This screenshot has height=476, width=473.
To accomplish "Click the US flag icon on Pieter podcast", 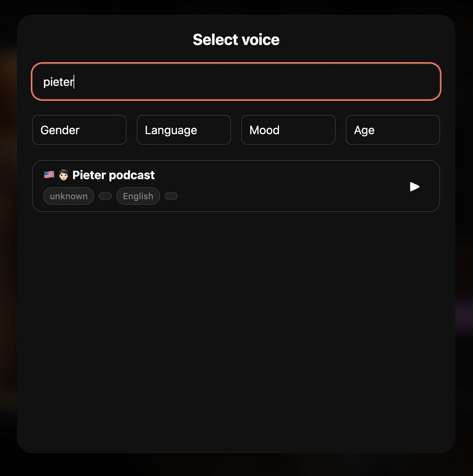I will (x=49, y=175).
